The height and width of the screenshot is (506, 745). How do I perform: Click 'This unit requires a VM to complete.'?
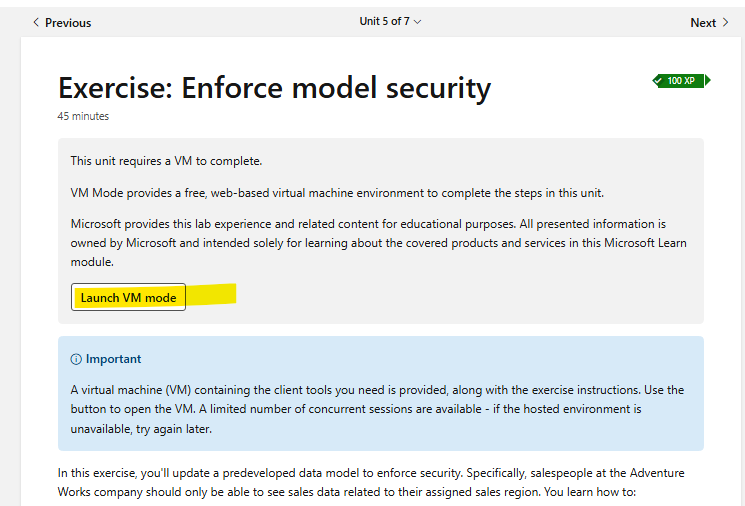[166, 161]
